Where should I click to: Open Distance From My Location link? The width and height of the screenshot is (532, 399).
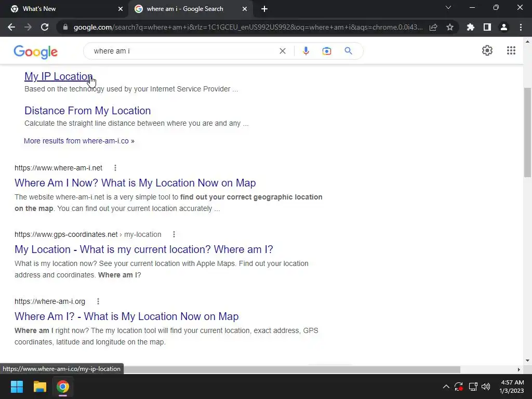point(87,111)
